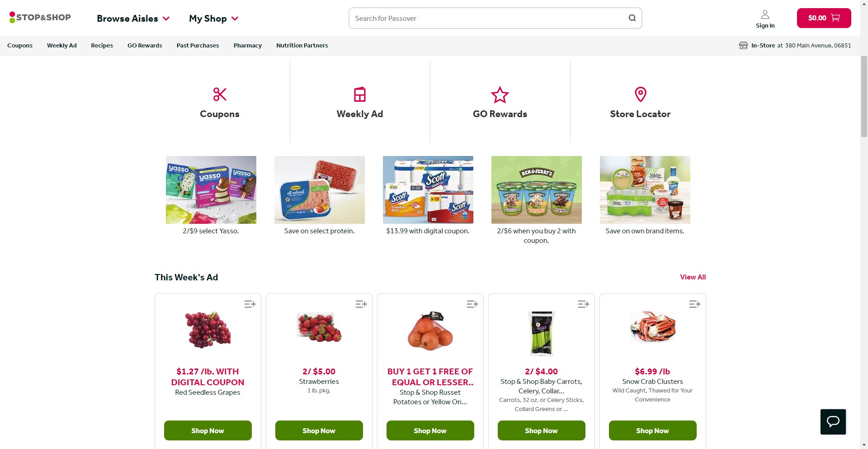
Task: Go to the Pharmacy menu item
Action: tap(247, 46)
